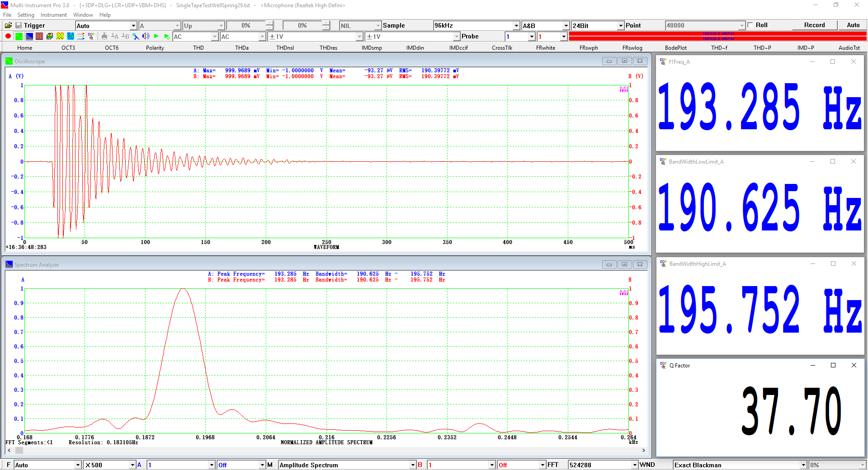Click the BodePlot panel button
Viewport: 868px width, 470px height.
pos(675,48)
